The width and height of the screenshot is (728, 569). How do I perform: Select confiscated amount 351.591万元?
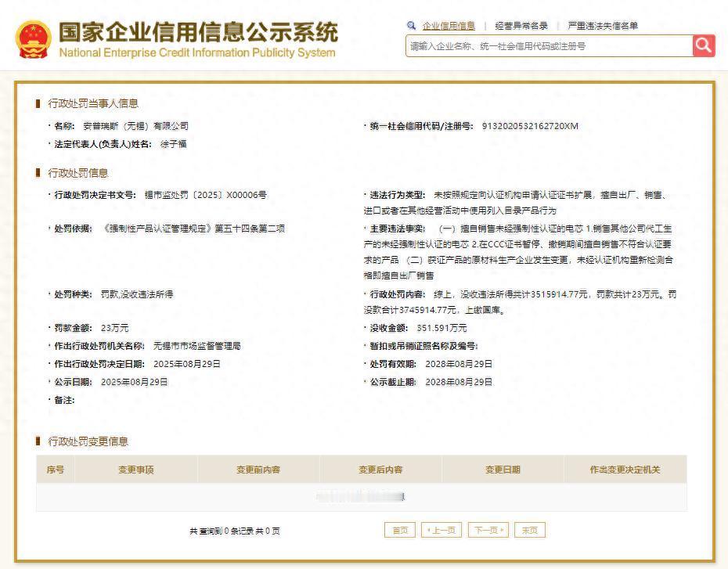(x=441, y=328)
